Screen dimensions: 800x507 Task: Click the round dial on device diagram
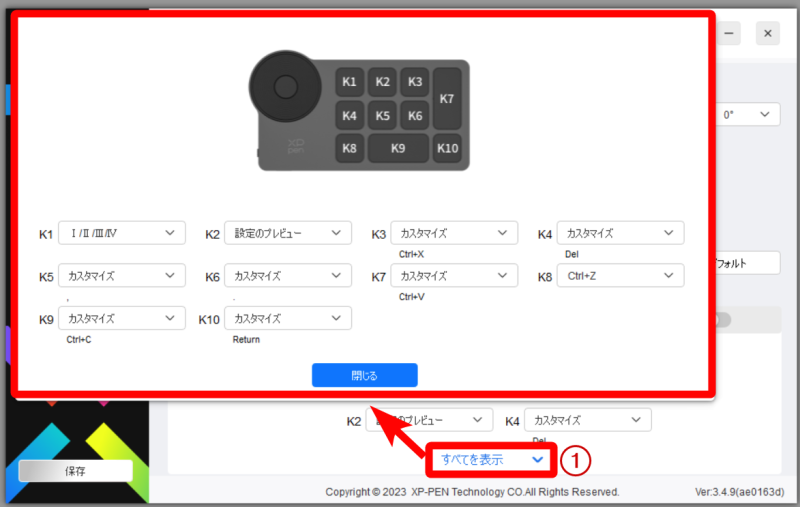(x=284, y=87)
